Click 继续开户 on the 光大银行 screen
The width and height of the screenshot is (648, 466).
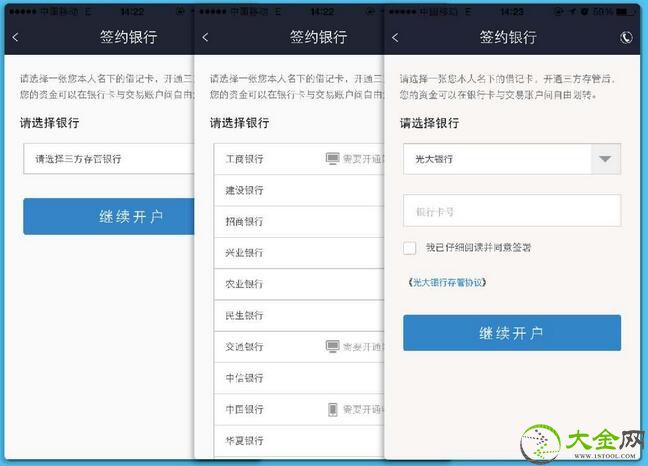[512, 333]
